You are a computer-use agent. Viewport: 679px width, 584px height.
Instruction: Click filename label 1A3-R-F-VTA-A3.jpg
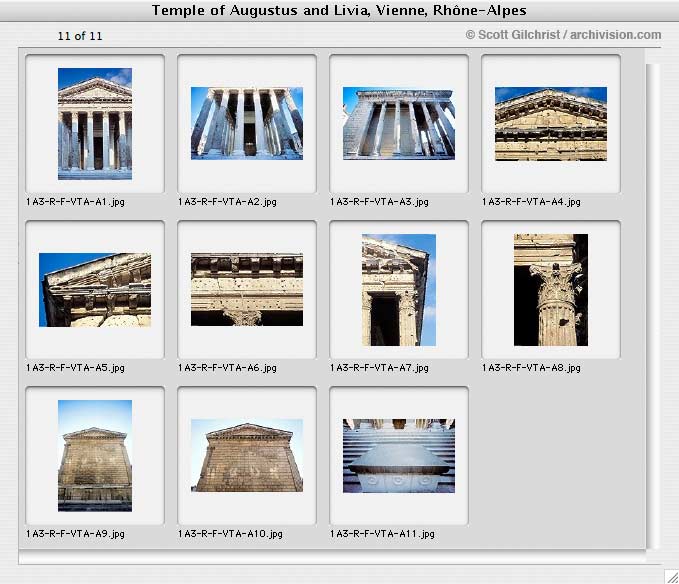click(379, 202)
